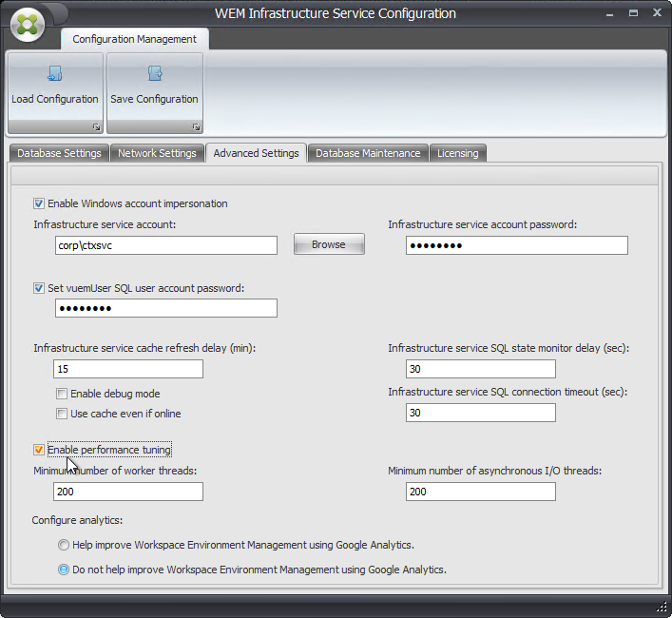
Task: Uncheck Enable Windows account impersonation
Action: click(39, 203)
